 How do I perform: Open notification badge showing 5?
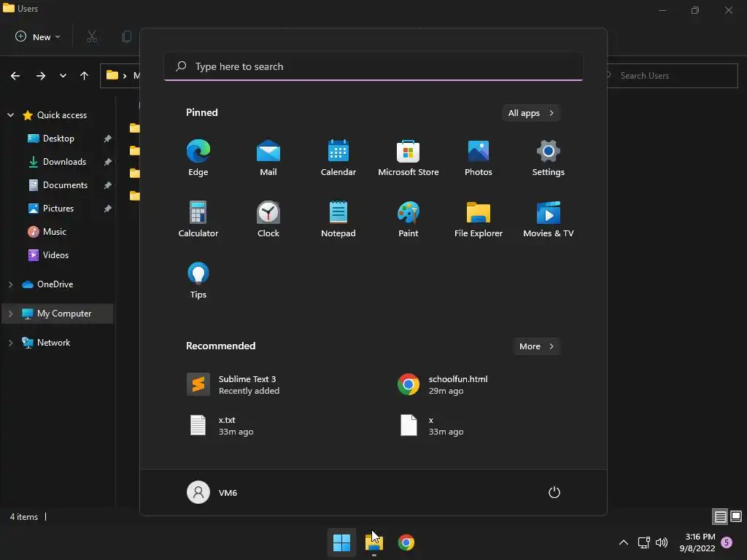click(x=727, y=542)
